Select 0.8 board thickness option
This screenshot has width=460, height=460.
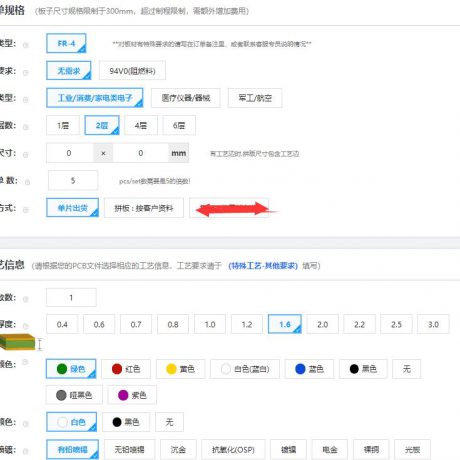[x=173, y=324]
